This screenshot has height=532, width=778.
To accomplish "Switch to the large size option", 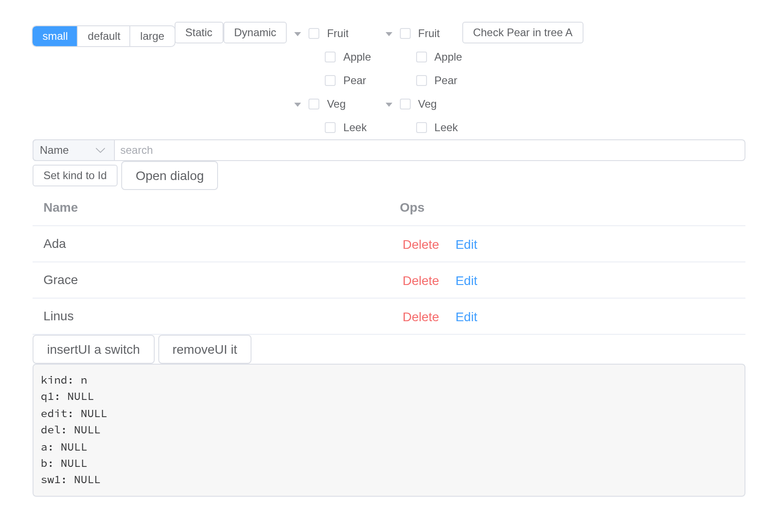I will 152,36.
